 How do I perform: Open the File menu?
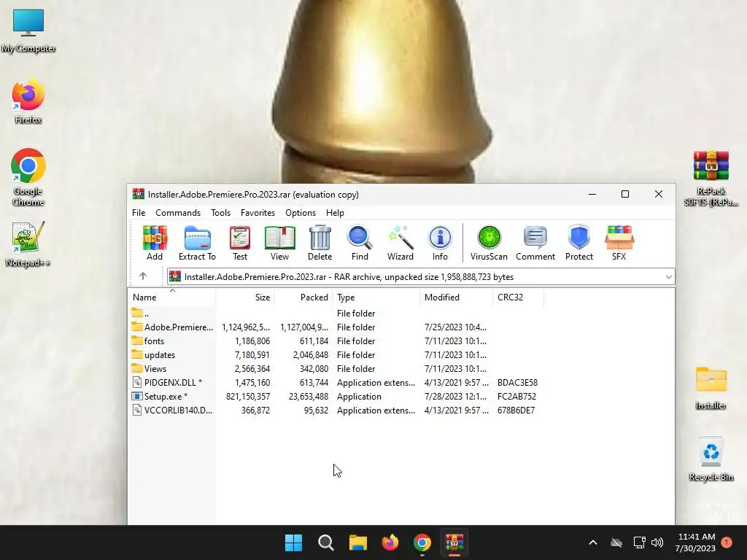tap(139, 213)
